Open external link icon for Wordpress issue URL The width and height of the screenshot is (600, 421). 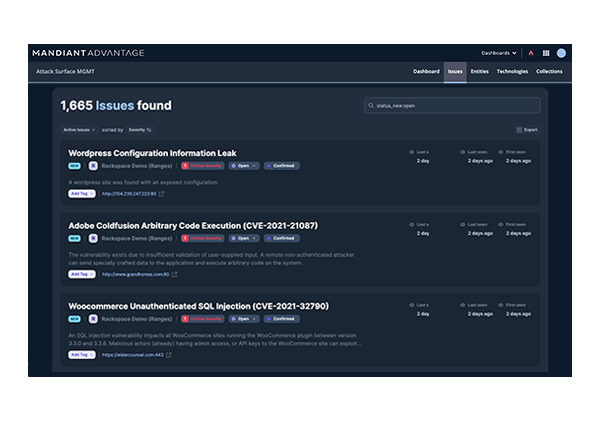coord(161,194)
